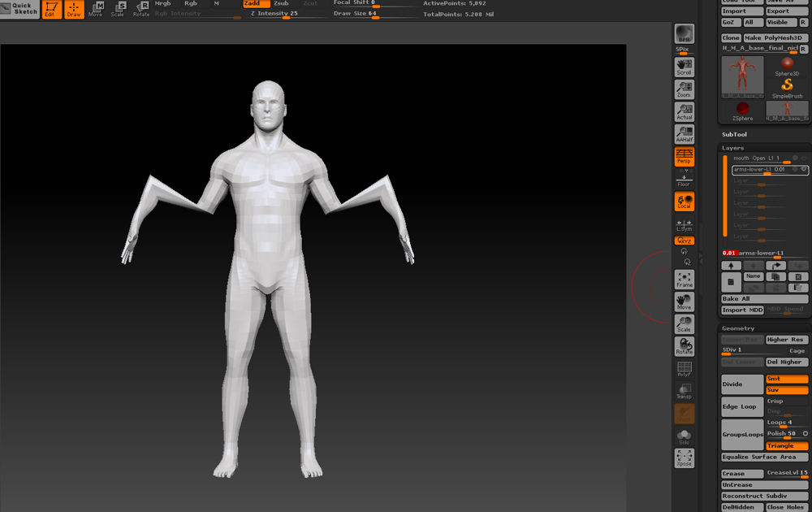This screenshot has width=812, height=512.
Task: Toggle Edit mode button
Action: tap(52, 9)
